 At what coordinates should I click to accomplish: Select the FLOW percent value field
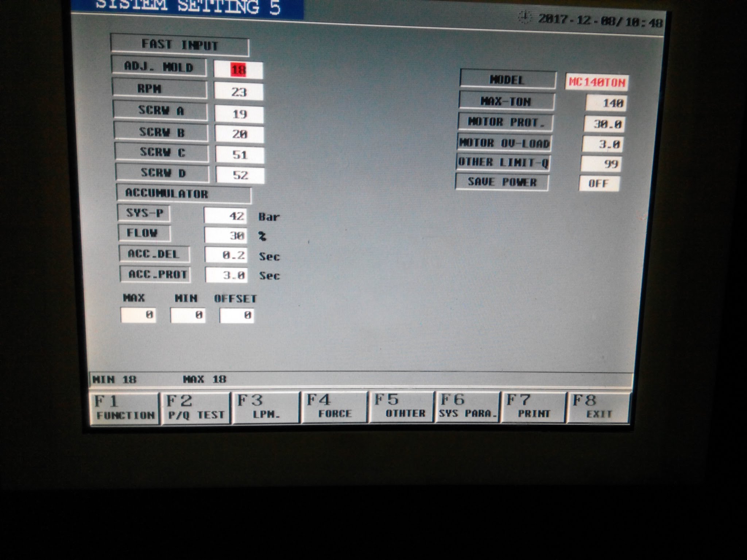[227, 236]
